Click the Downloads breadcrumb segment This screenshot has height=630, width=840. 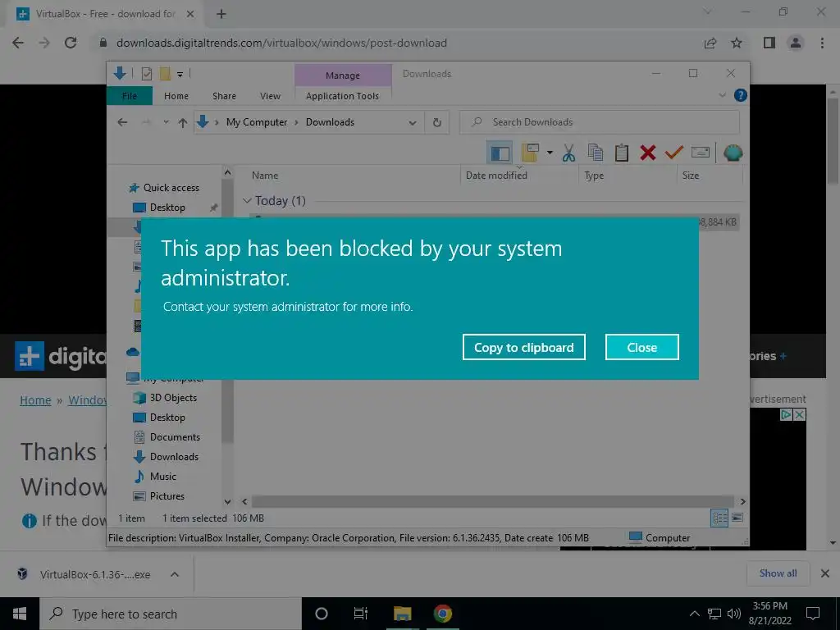330,122
